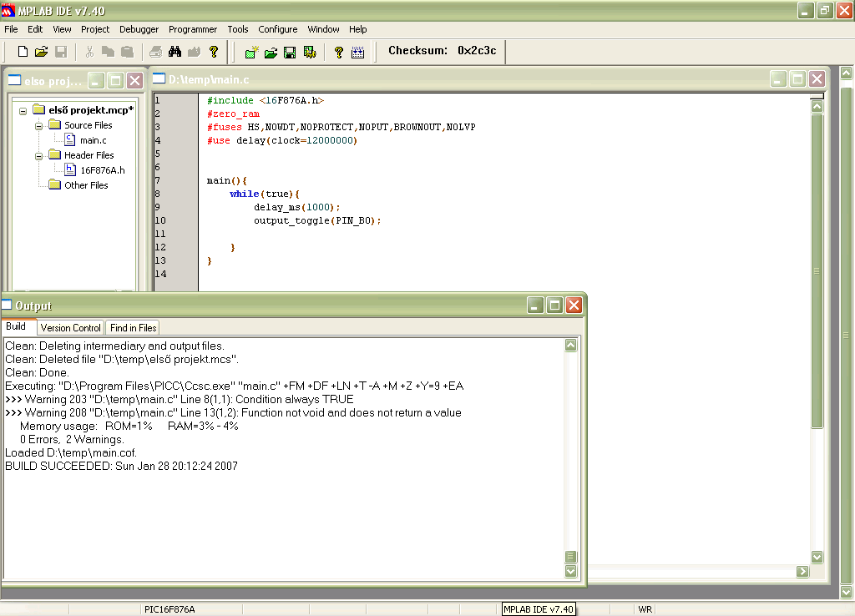
Task: Open the Debugger menu
Action: (x=139, y=29)
